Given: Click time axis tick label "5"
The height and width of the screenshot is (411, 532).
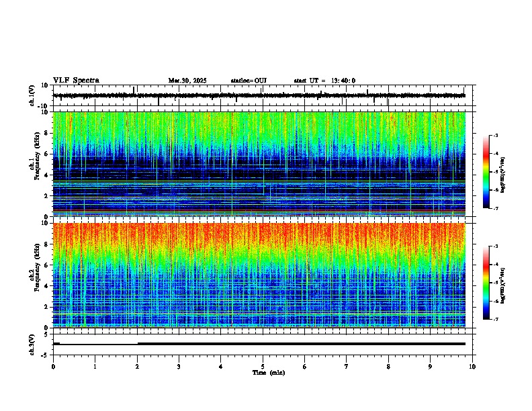Looking at the screenshot, I should pos(263,367).
